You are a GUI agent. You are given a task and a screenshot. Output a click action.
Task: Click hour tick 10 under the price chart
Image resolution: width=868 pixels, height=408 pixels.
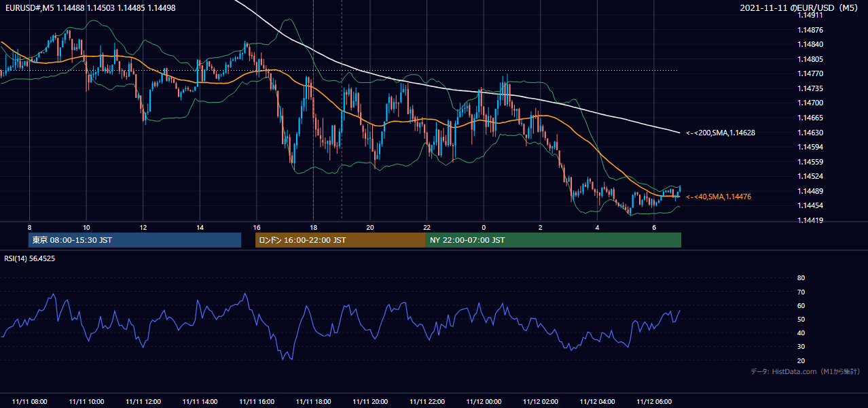pyautogui.click(x=86, y=227)
